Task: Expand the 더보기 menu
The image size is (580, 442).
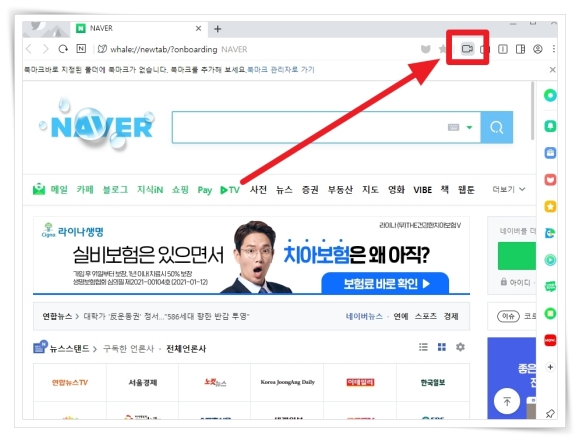Action: click(509, 189)
